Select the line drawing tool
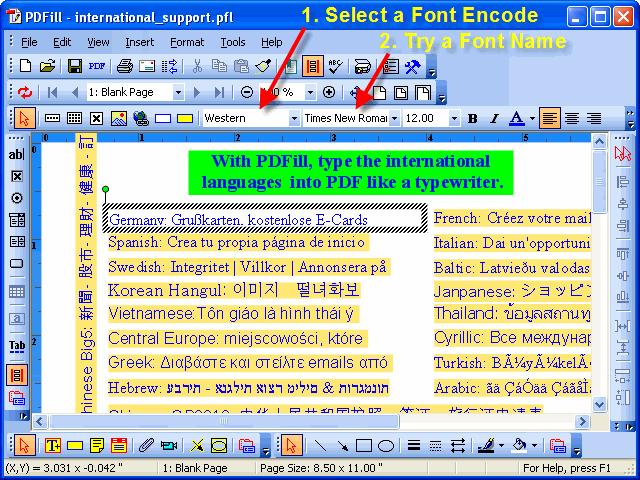640x480 pixels. pyautogui.click(x=321, y=445)
